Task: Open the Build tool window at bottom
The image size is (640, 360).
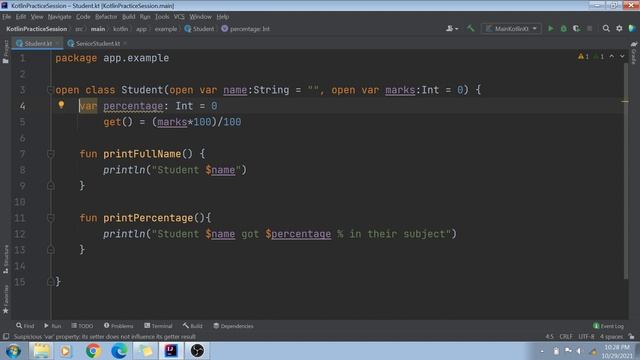Action: (193, 326)
